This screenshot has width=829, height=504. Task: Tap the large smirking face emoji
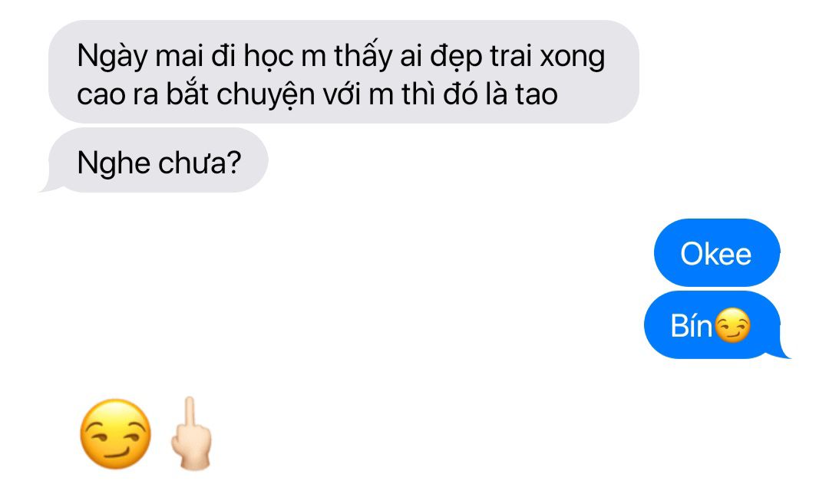(115, 433)
